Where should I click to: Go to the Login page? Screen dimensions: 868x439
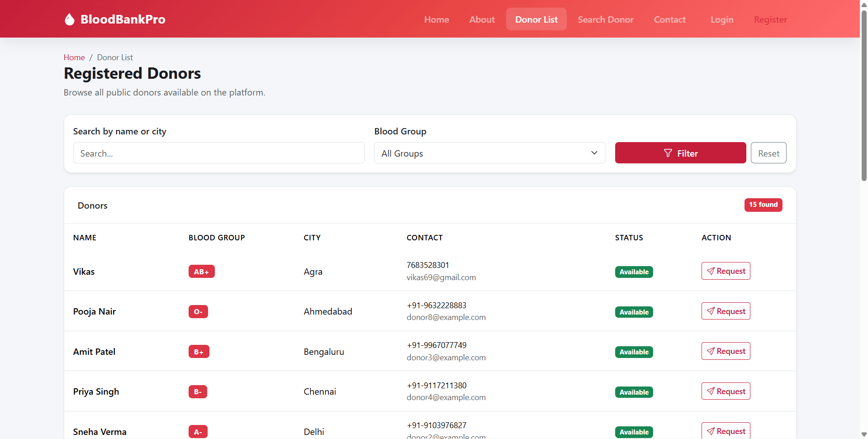coord(722,19)
